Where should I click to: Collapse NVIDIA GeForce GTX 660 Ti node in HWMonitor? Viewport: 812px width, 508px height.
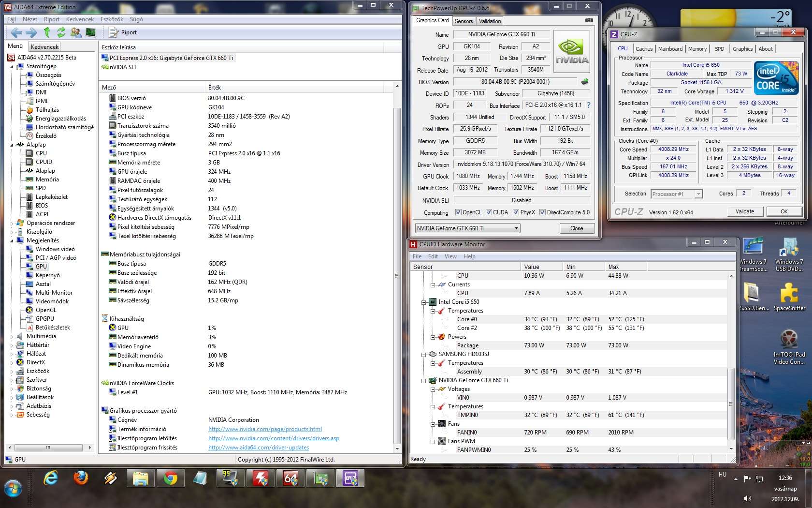point(423,380)
